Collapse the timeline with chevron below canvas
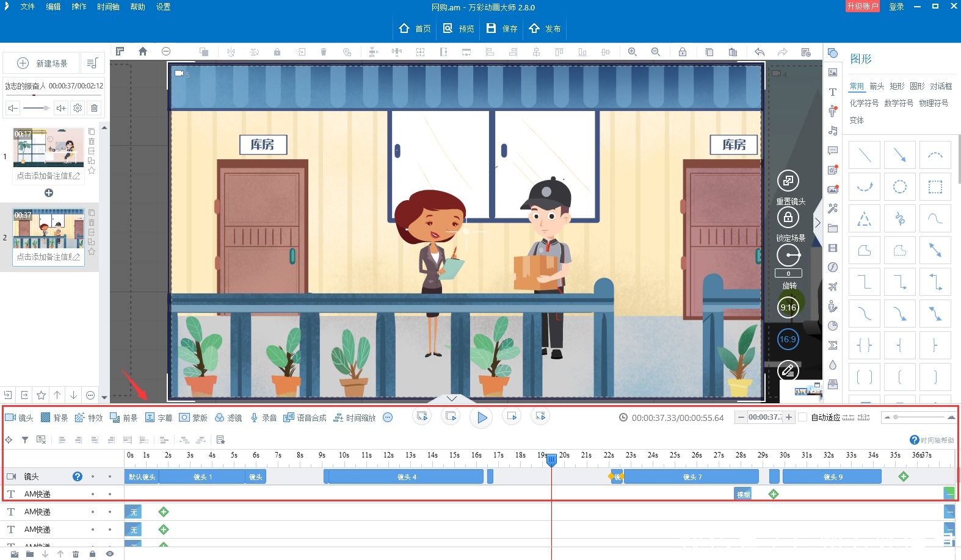 point(452,398)
